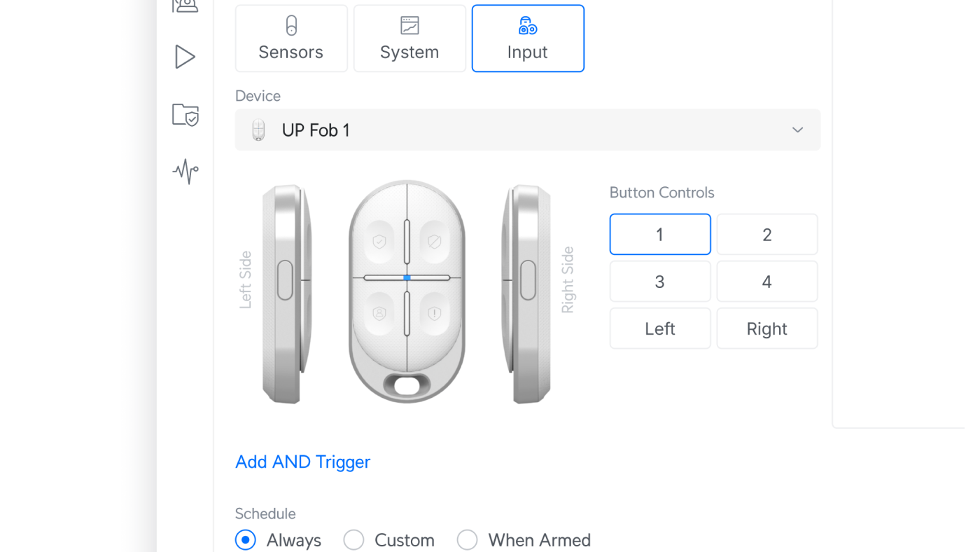Screen dimensions: 980x552
Task: Click the Add AND Trigger link
Action: (302, 462)
